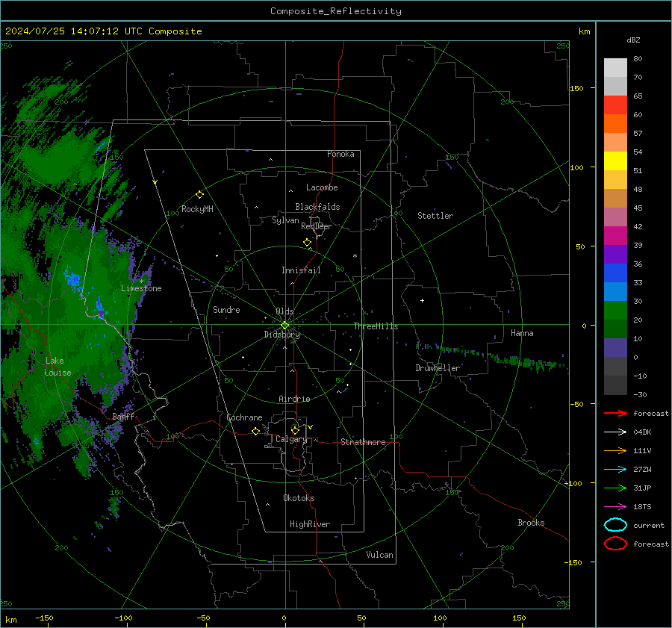Click the bright yellow swatch between 54 and 51

click(x=615, y=161)
